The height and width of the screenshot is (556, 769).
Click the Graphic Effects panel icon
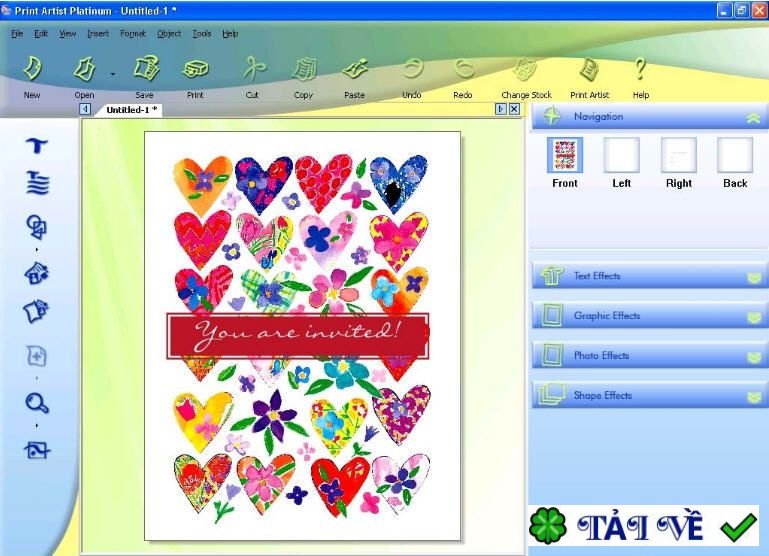coord(552,315)
